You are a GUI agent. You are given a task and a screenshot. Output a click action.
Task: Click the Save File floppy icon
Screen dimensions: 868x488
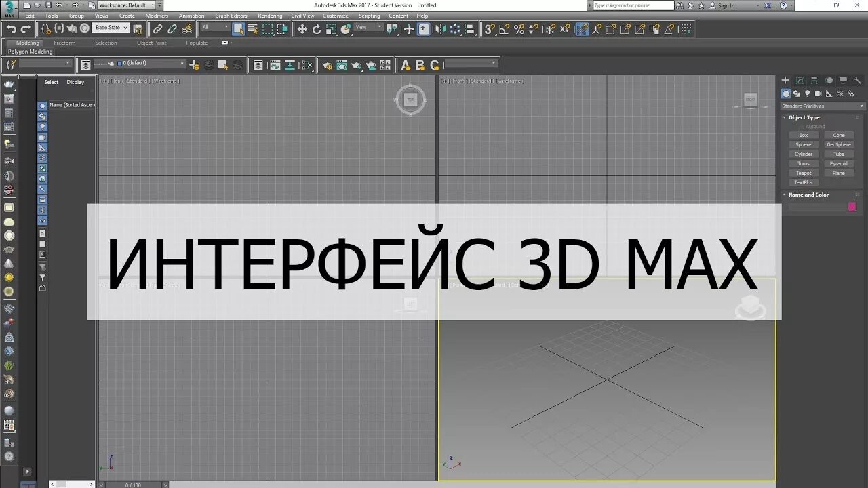(48, 5)
